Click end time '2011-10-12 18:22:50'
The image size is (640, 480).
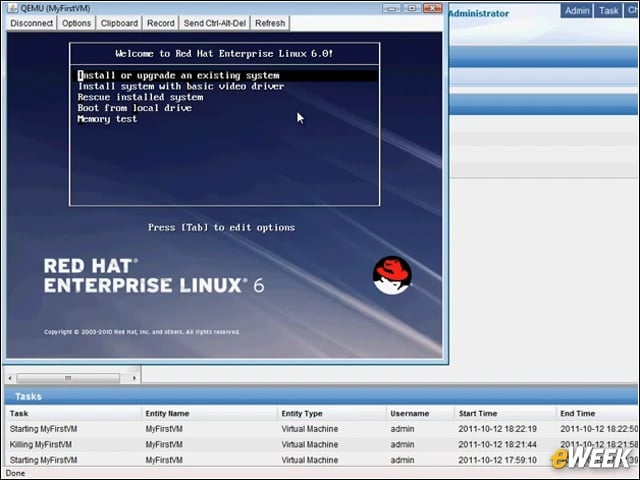599,429
